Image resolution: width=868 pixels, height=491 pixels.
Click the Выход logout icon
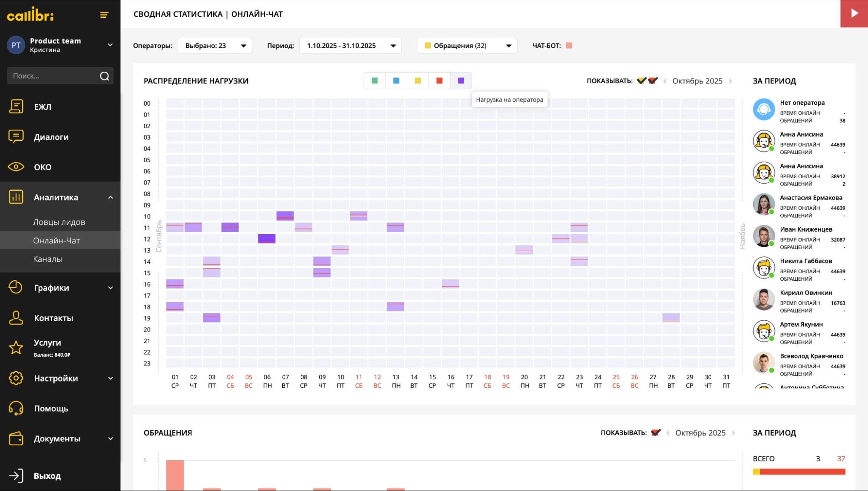[x=16, y=476]
